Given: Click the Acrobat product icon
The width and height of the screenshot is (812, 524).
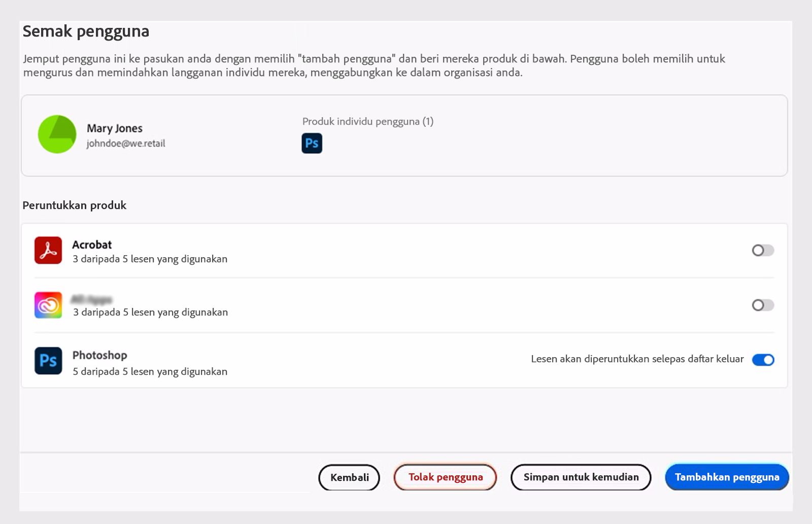Looking at the screenshot, I should [48, 251].
